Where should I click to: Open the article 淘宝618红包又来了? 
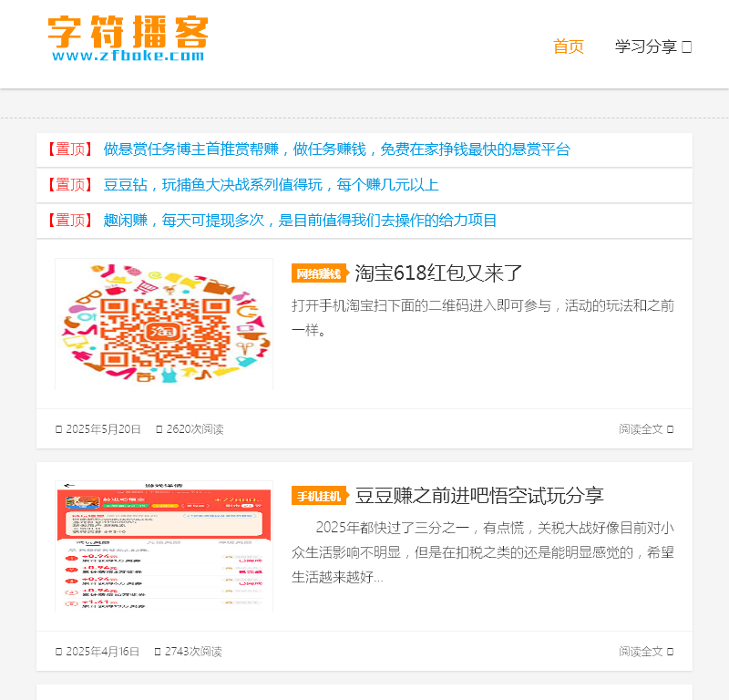(x=438, y=273)
